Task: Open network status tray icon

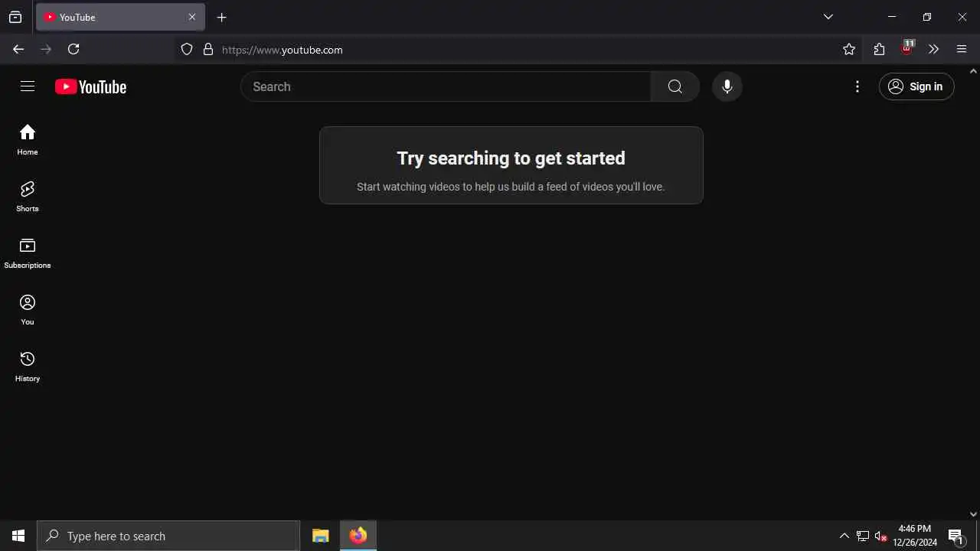Action: tap(863, 536)
